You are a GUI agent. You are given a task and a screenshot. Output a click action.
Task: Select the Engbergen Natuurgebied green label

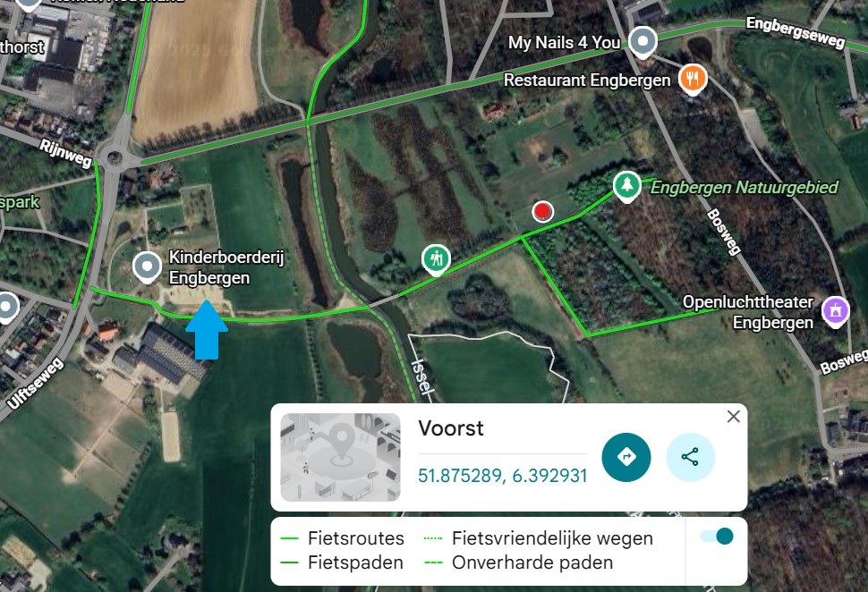tap(745, 188)
